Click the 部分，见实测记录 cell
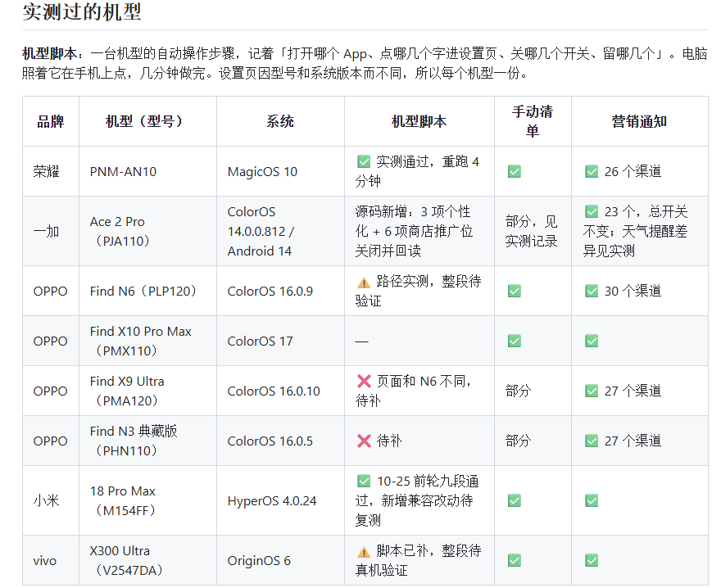This screenshot has height=588, width=721. point(532,231)
